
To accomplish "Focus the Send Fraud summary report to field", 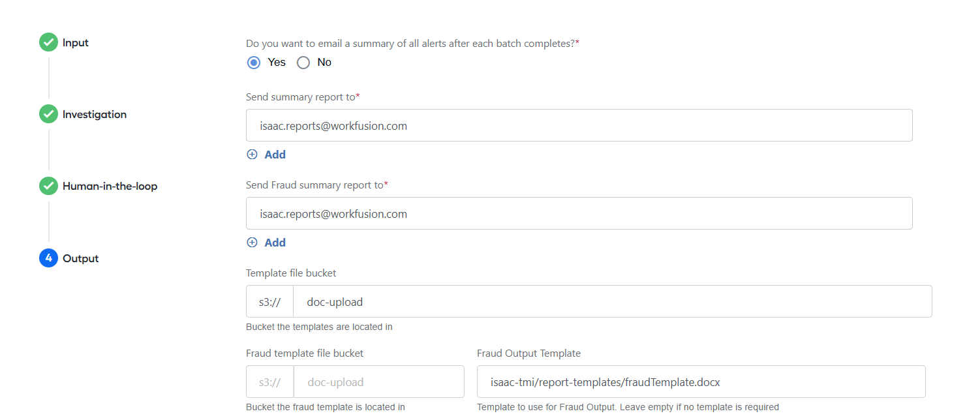I will pos(579,213).
